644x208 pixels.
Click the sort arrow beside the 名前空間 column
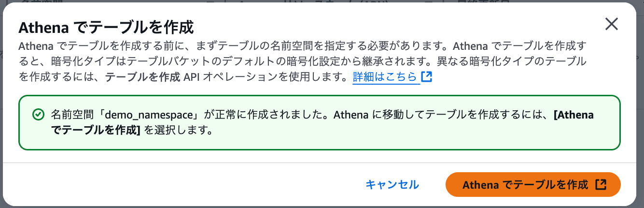click(x=210, y=1)
